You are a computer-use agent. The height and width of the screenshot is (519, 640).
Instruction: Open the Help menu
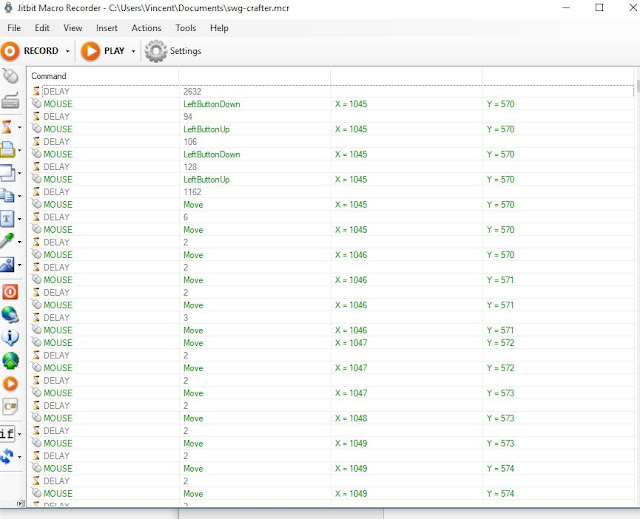pos(219,28)
